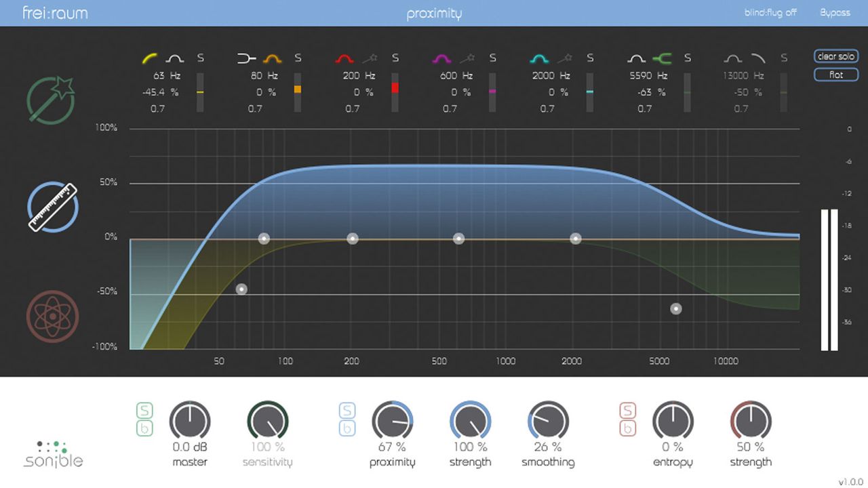868x488 pixels.
Task: Click the 0.7 Q value under 200 Hz
Action: [x=352, y=108]
